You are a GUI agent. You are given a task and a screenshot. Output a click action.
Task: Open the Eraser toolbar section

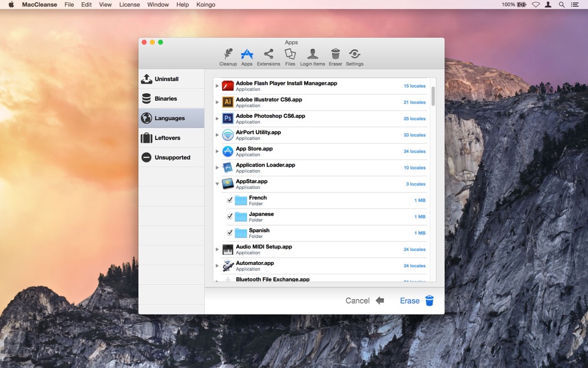(335, 58)
